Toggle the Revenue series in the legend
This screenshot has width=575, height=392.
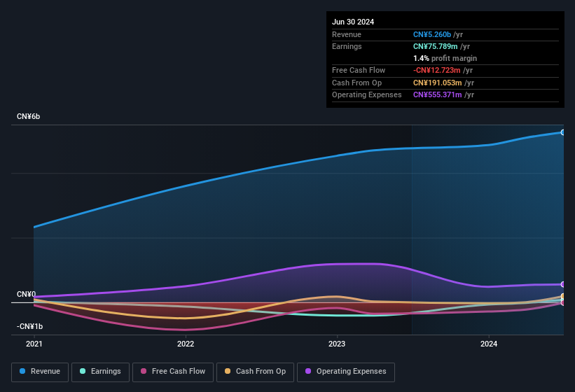40,372
